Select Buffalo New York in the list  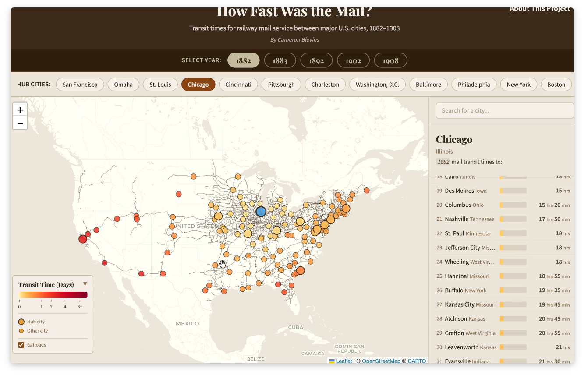502,290
